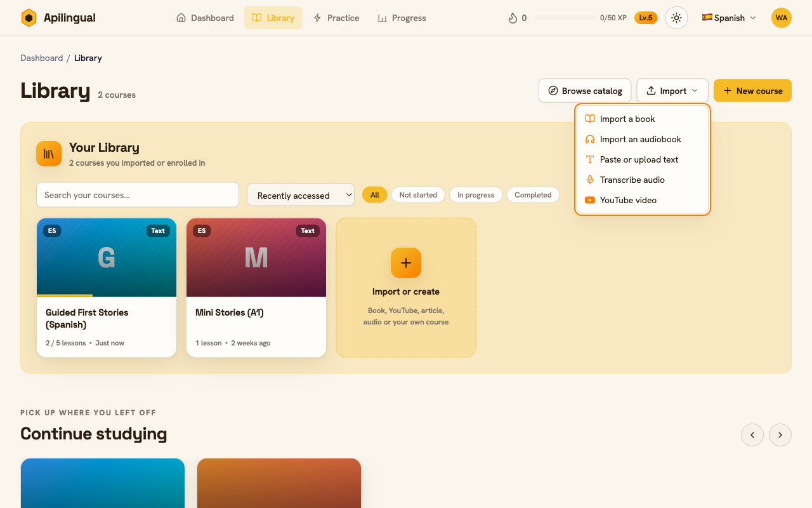This screenshot has height=508, width=812.
Task: Choose Paste or upload text
Action: point(643,159)
